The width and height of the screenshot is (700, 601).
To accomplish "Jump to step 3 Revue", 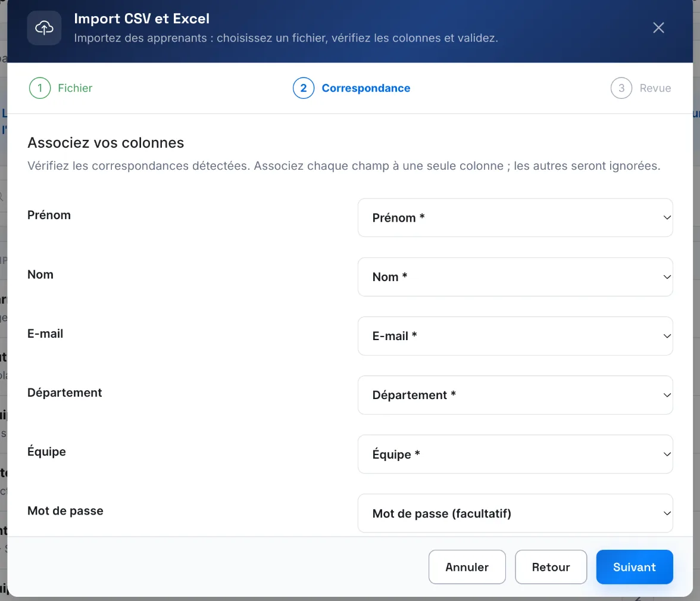I will [640, 88].
